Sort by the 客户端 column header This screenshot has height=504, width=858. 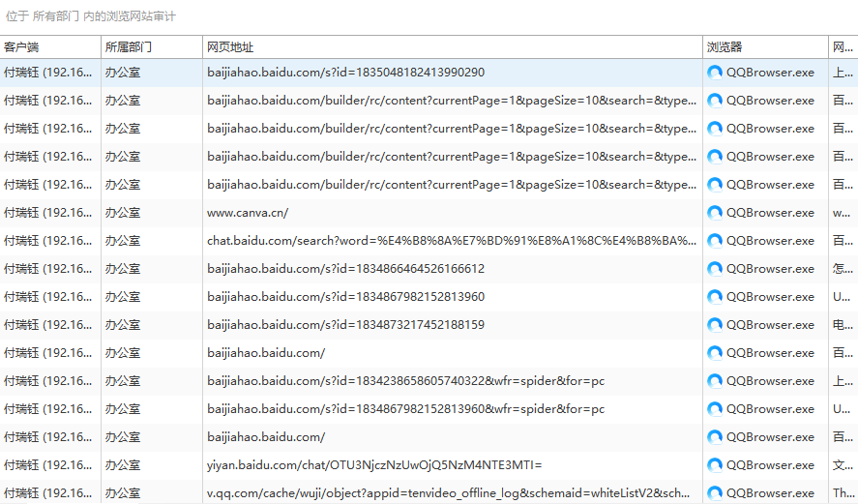tap(50, 47)
